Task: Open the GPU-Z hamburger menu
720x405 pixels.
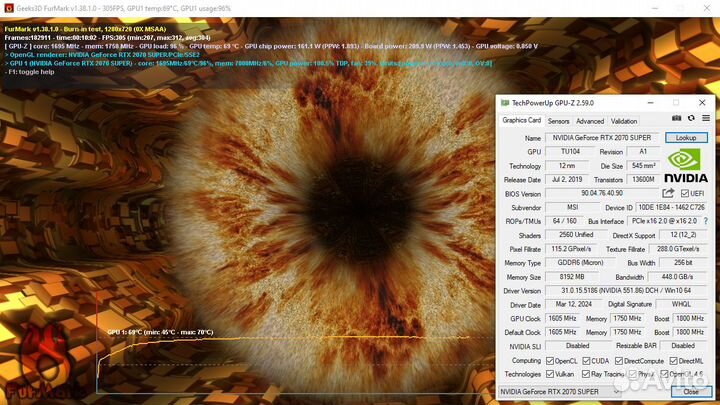Action: point(707,120)
